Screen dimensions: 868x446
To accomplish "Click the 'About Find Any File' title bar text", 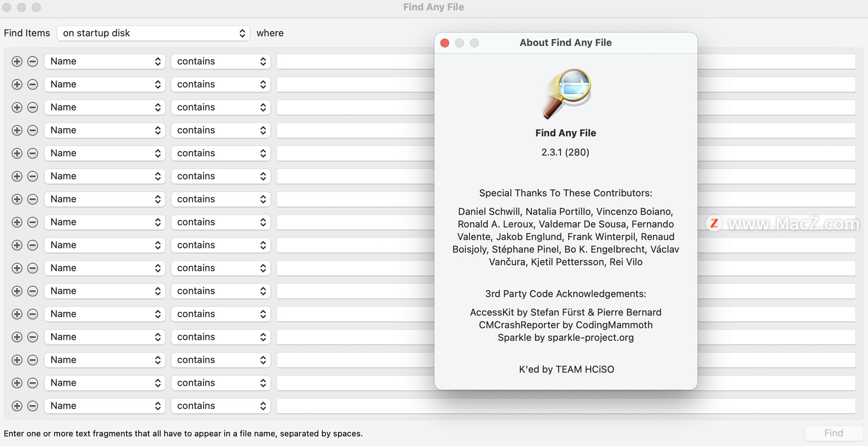I will 566,43.
